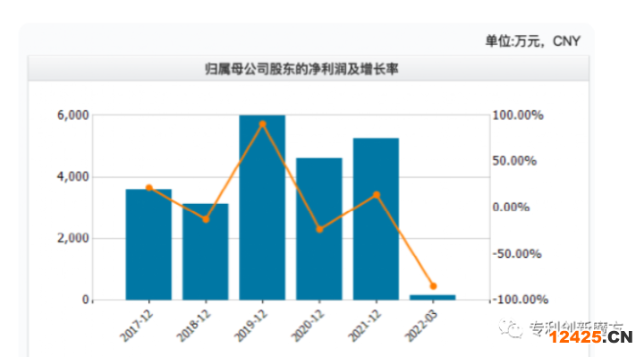This screenshot has height=357, width=644.
Task: Click the lowest orange point above 2022-03
Action: pos(433,286)
